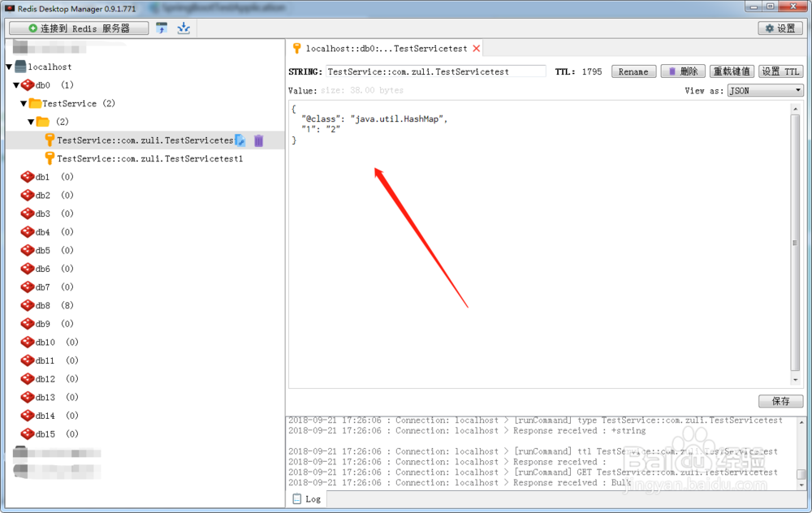Click the db2 database icon

28,195
